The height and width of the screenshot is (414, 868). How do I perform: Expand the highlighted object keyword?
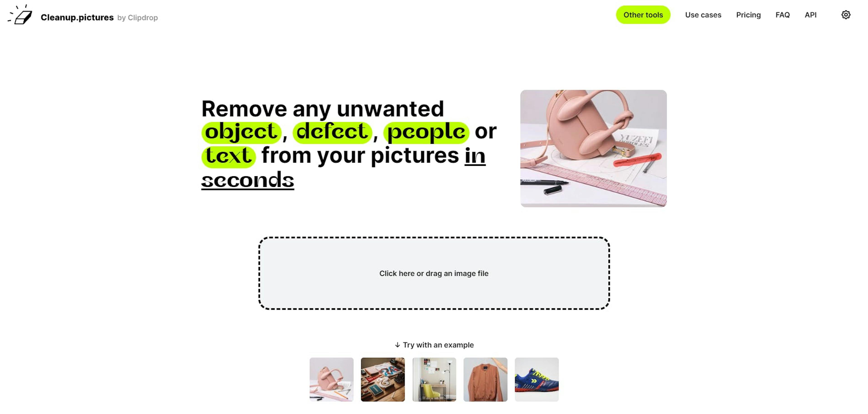tap(241, 132)
